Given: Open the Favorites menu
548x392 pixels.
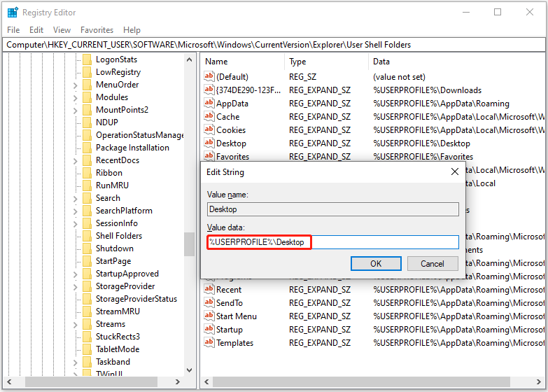Looking at the screenshot, I should [x=97, y=30].
